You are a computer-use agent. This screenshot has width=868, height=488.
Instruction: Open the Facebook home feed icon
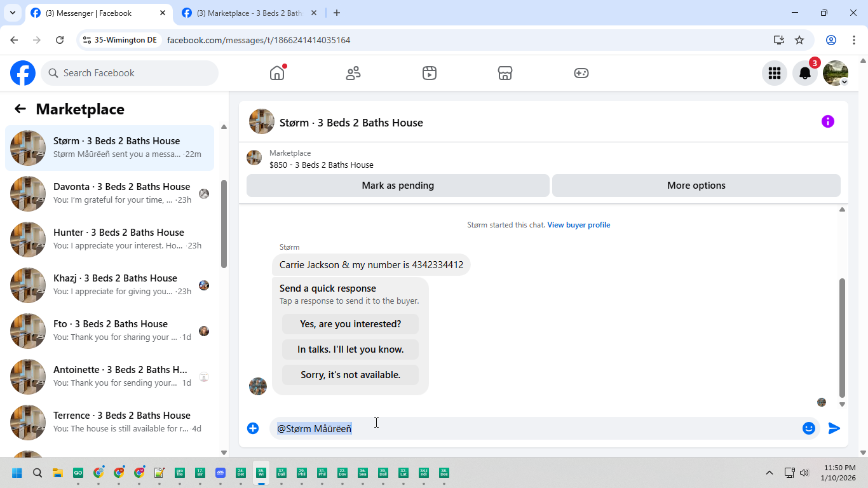pos(277,73)
